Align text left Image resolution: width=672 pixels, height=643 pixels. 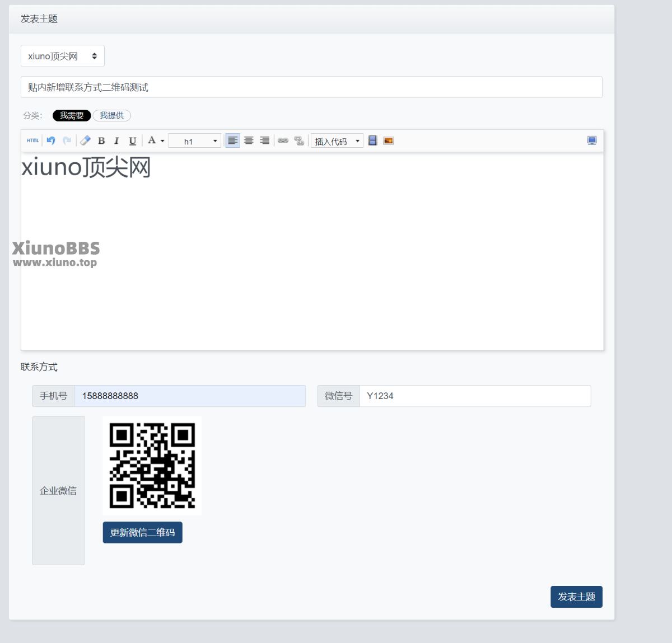(x=232, y=140)
